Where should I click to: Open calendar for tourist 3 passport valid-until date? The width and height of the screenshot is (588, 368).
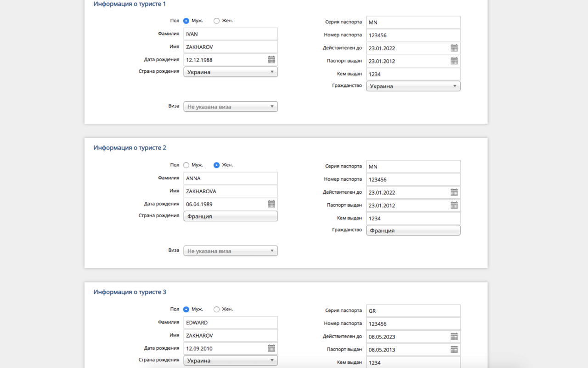[x=454, y=336]
